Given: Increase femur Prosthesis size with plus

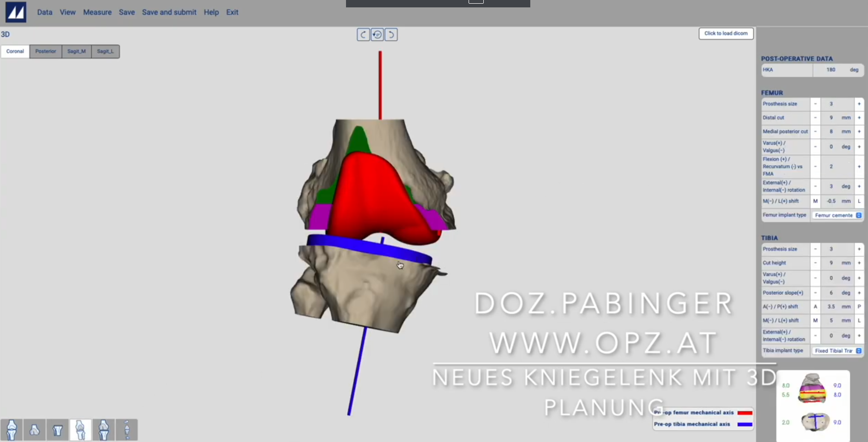Looking at the screenshot, I should tap(859, 104).
